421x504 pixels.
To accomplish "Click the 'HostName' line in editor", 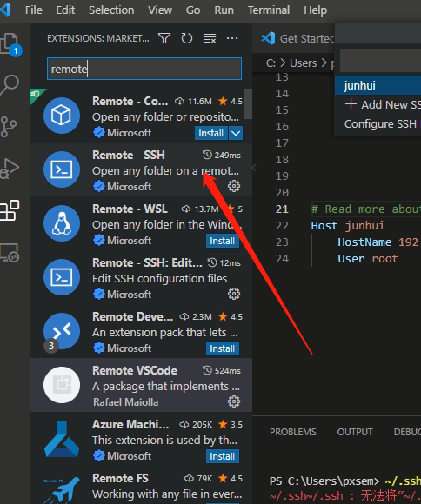I will tap(378, 242).
